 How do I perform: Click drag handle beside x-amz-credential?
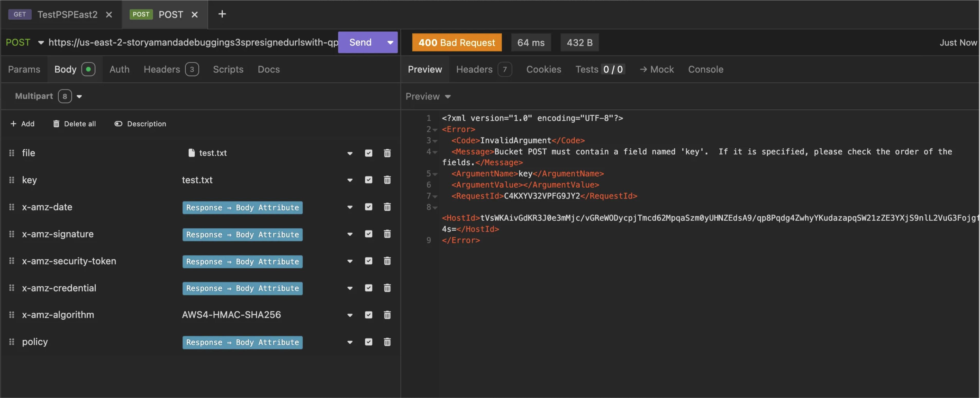(x=12, y=288)
